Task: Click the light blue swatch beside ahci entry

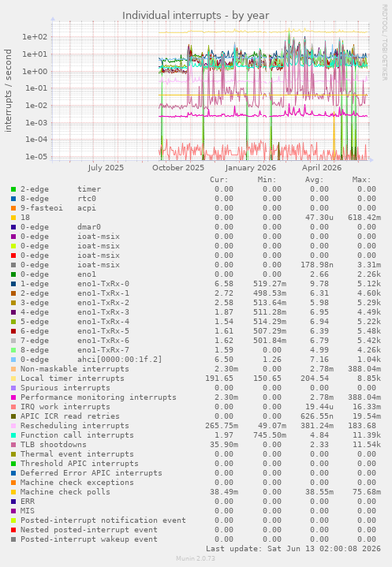Action: click(13, 360)
